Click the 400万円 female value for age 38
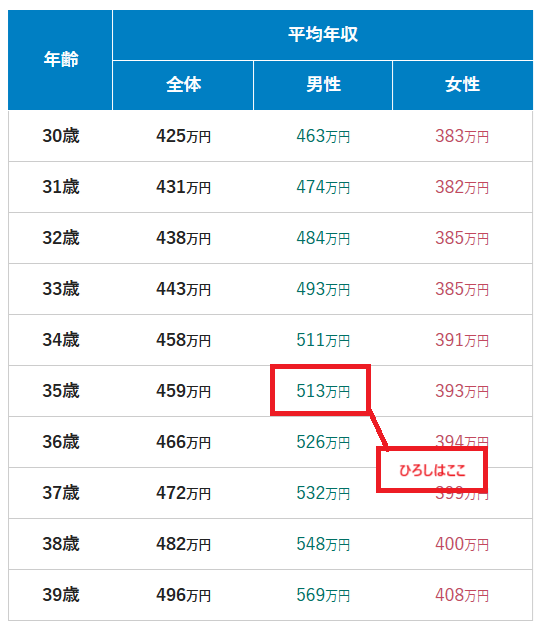 [x=462, y=544]
